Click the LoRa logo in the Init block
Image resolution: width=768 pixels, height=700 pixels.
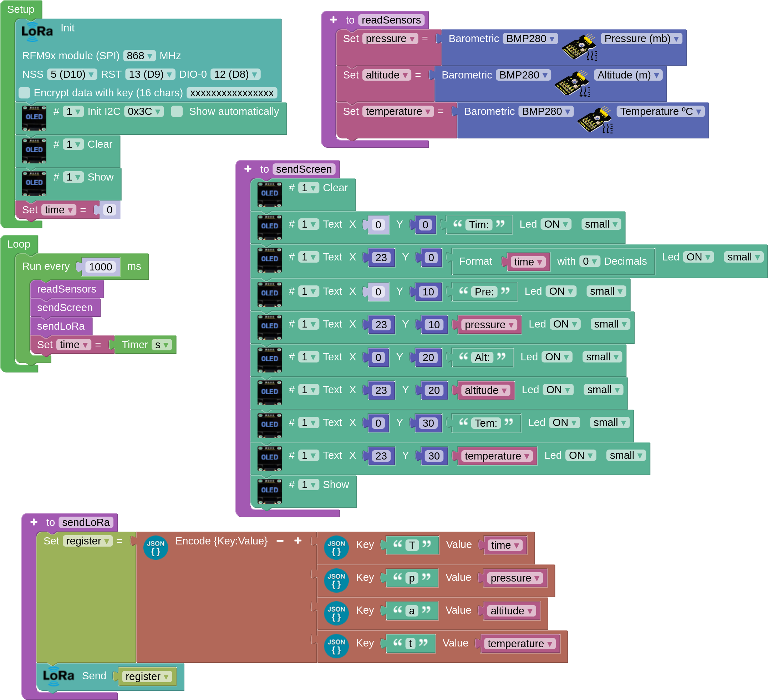[37, 32]
